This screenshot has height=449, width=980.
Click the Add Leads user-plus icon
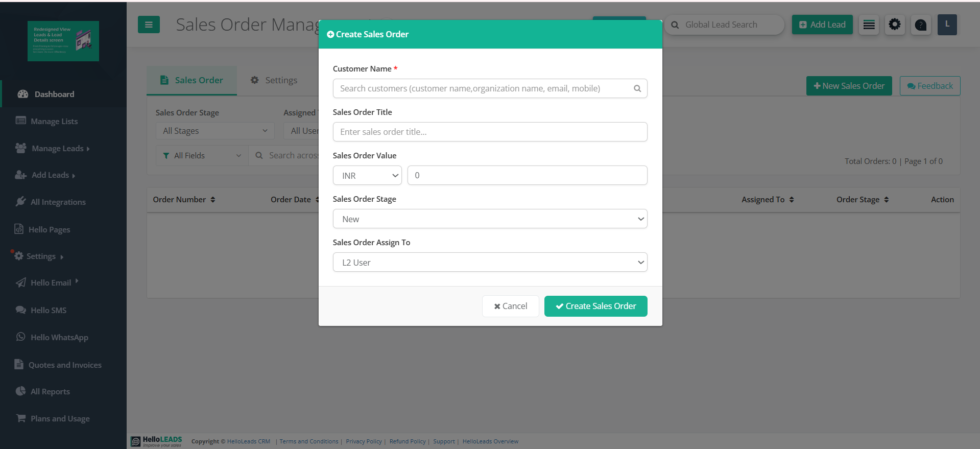click(x=21, y=175)
